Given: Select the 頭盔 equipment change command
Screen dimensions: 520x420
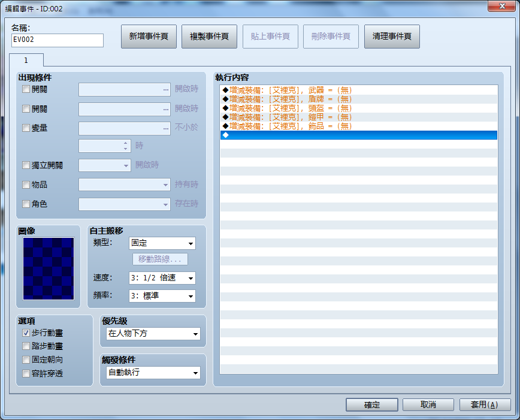Looking at the screenshot, I should pyautogui.click(x=358, y=108).
